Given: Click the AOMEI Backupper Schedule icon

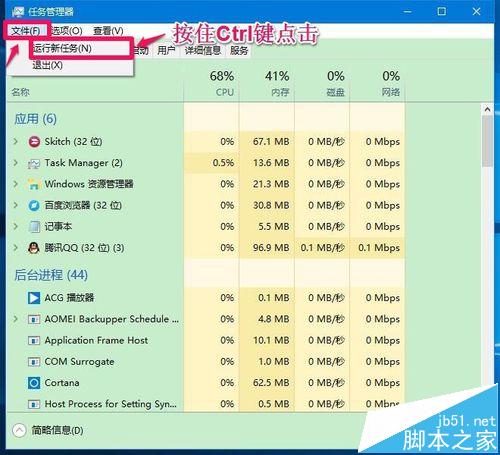Looking at the screenshot, I should tap(34, 319).
